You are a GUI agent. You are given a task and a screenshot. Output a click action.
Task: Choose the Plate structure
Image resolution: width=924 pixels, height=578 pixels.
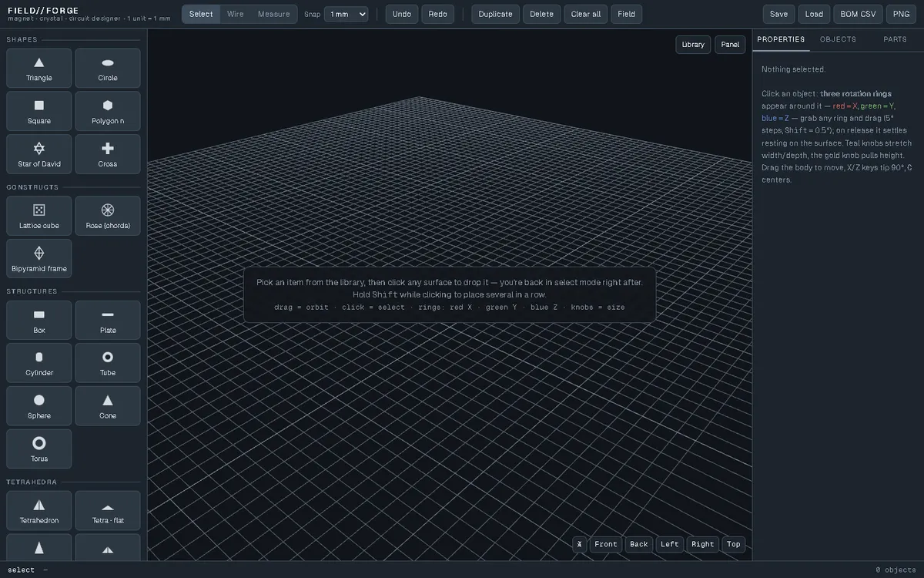pos(108,321)
